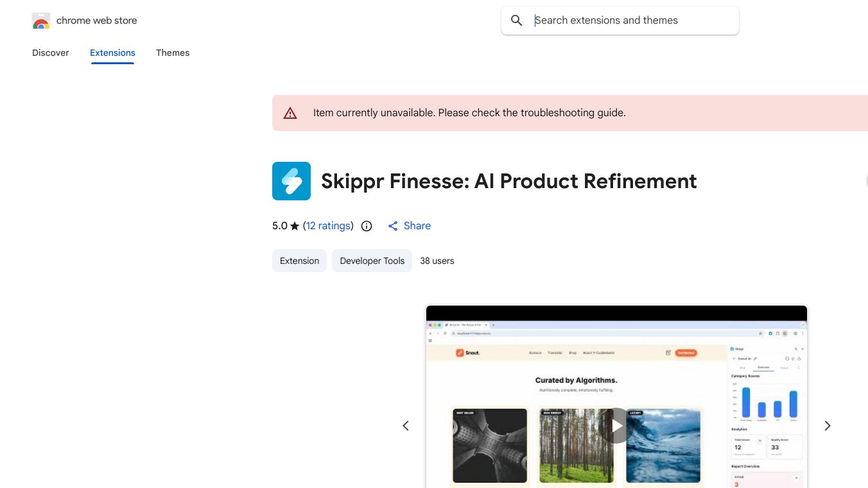Open the Developer Tools category chip

[372, 261]
